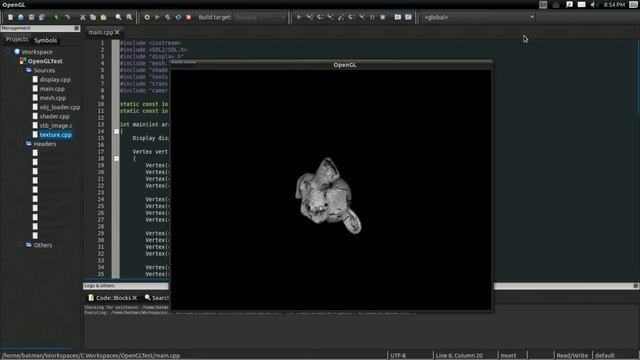Pause with the Break debugger icon
The height and width of the screenshot is (360, 640).
[372, 17]
